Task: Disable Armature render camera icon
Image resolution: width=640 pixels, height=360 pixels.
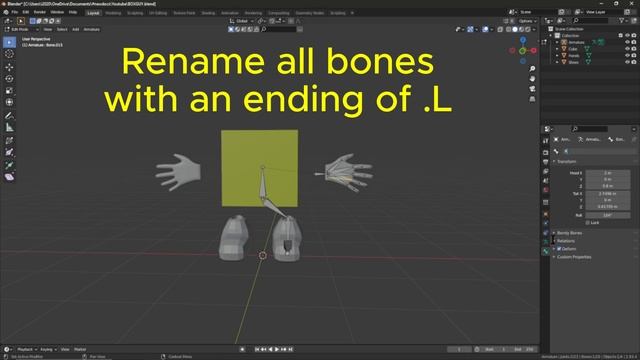Action: click(x=634, y=42)
